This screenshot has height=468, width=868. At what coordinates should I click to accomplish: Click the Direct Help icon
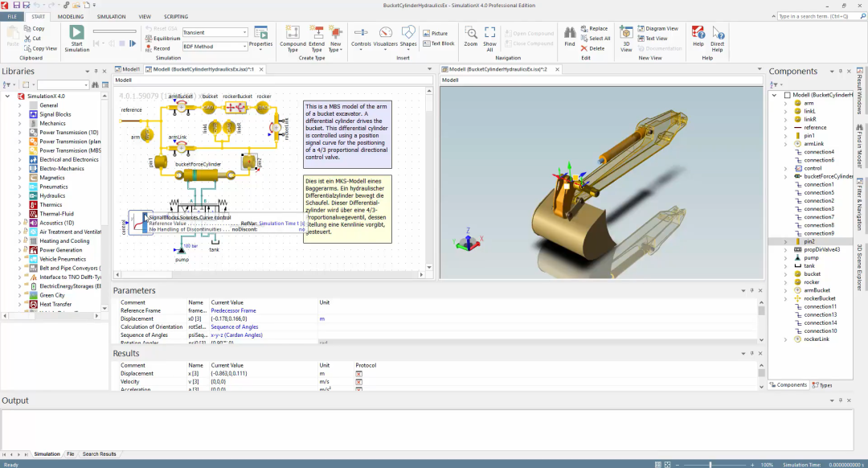click(x=718, y=39)
